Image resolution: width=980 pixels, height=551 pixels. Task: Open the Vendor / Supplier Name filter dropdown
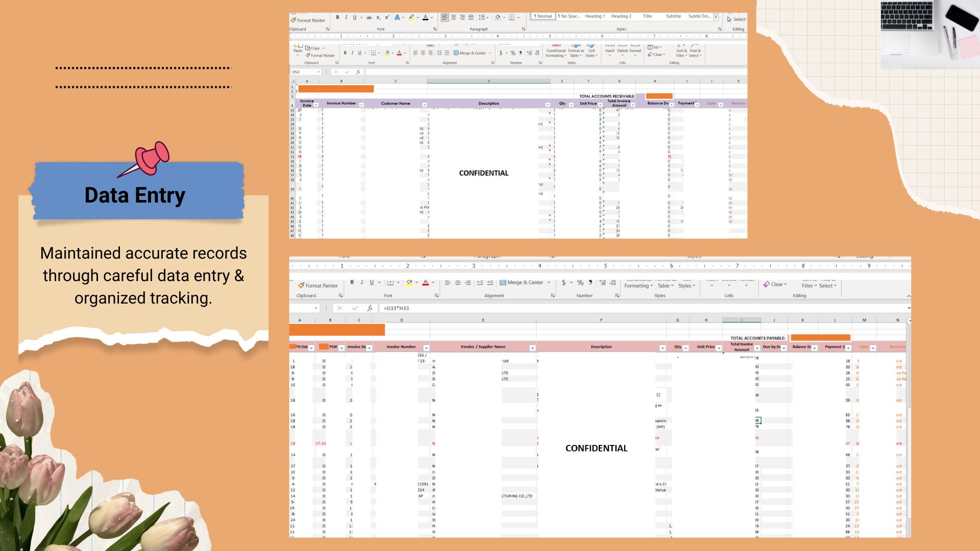(532, 348)
